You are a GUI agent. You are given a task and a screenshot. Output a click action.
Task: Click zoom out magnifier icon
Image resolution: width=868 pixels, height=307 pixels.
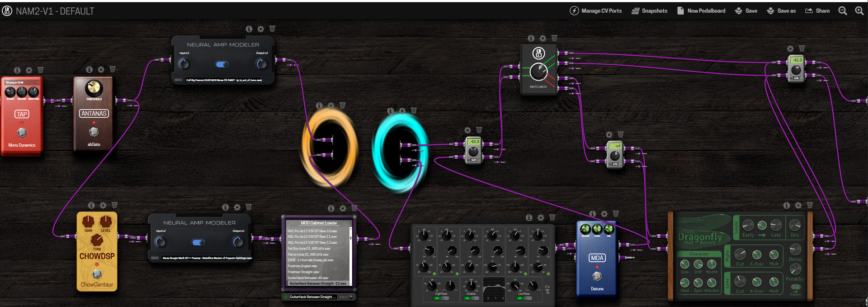click(x=843, y=11)
